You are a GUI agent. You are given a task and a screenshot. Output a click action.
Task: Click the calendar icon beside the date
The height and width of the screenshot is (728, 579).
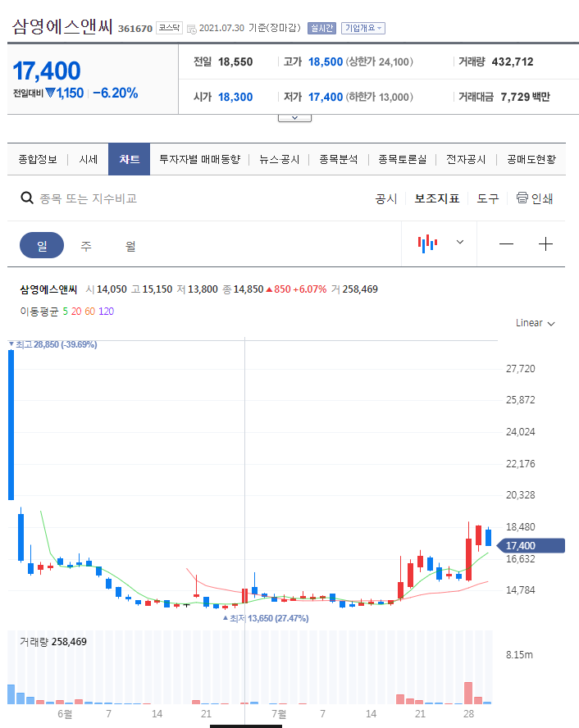coord(191,30)
